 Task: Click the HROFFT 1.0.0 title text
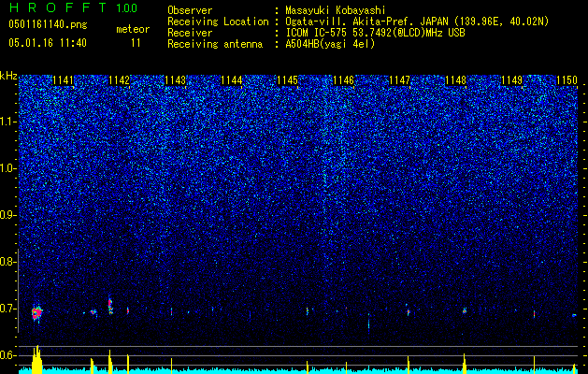coord(73,7)
